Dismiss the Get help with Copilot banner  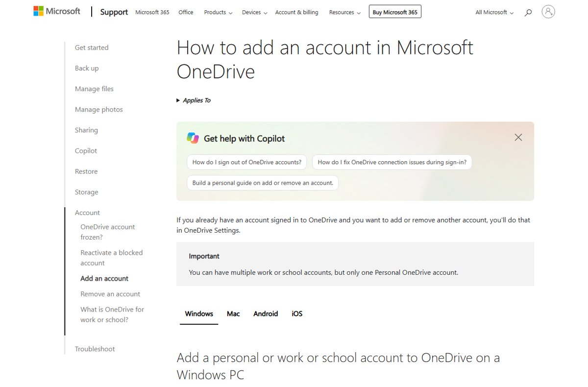(x=518, y=138)
